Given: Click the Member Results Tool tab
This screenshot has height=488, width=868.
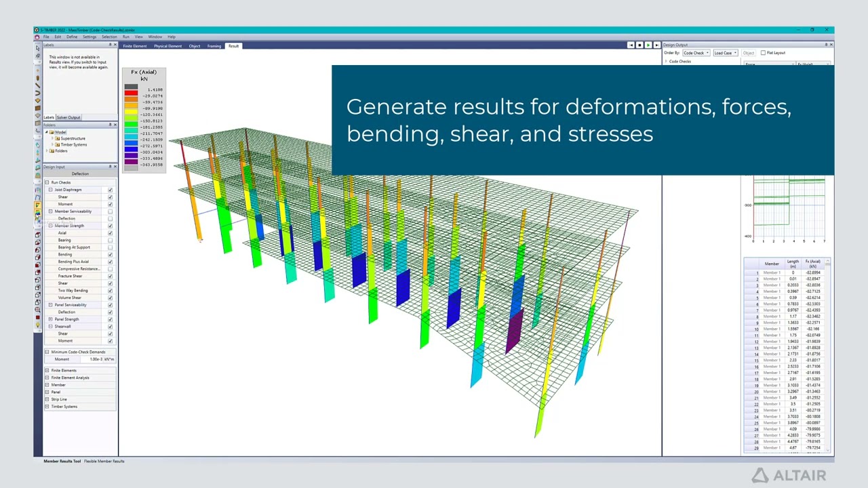Looking at the screenshot, I should tap(62, 461).
